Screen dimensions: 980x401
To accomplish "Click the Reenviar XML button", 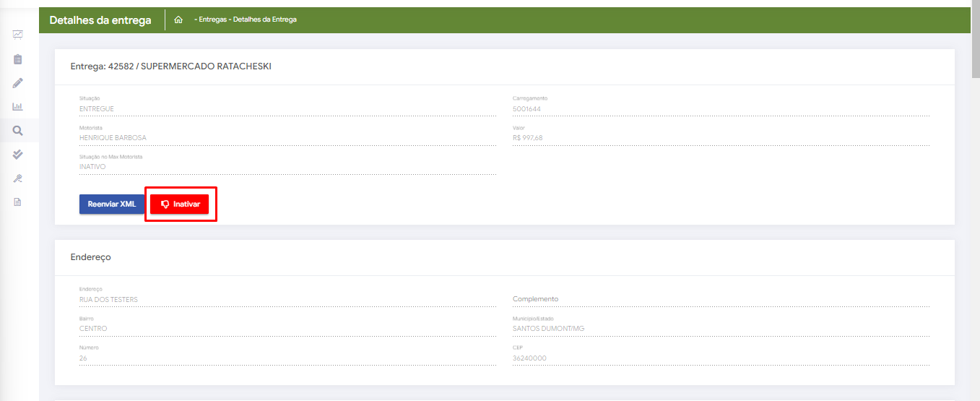I will [112, 204].
